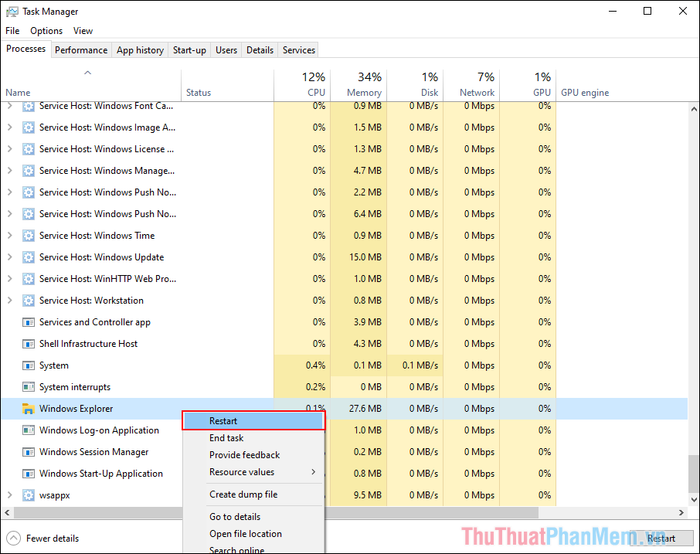The height and width of the screenshot is (554, 700).
Task: Click the Windows Session Manager icon
Action: pyautogui.click(x=28, y=452)
